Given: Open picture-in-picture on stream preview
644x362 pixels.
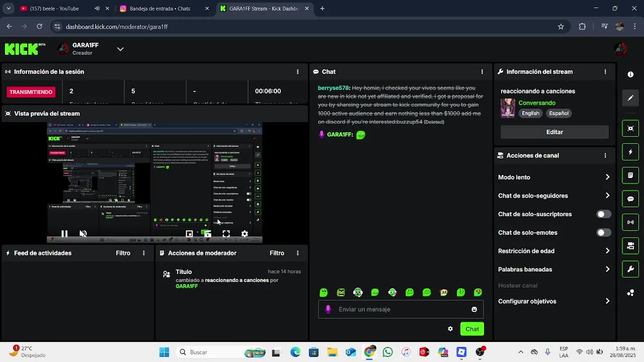Looking at the screenshot, I should pos(189,234).
